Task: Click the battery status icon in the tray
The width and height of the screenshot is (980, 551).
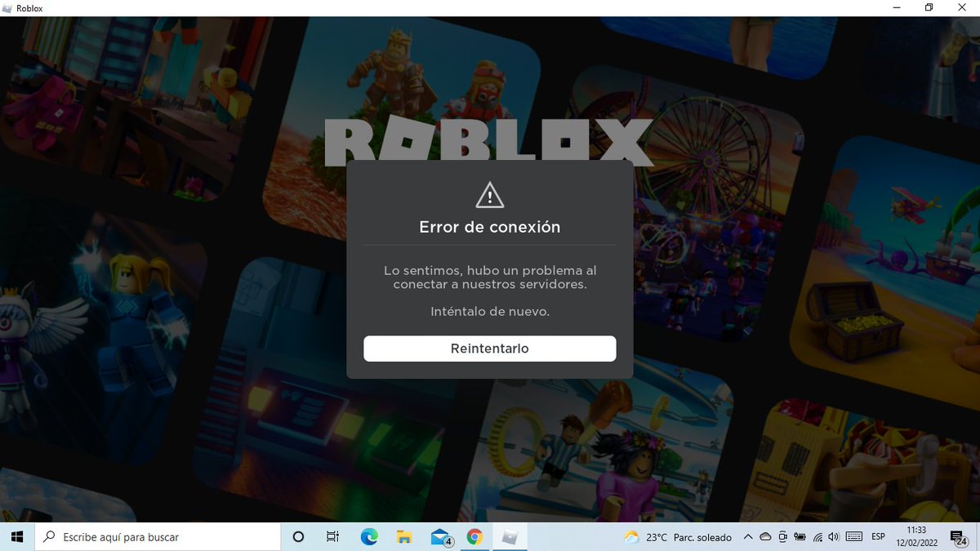Action: pyautogui.click(x=800, y=537)
